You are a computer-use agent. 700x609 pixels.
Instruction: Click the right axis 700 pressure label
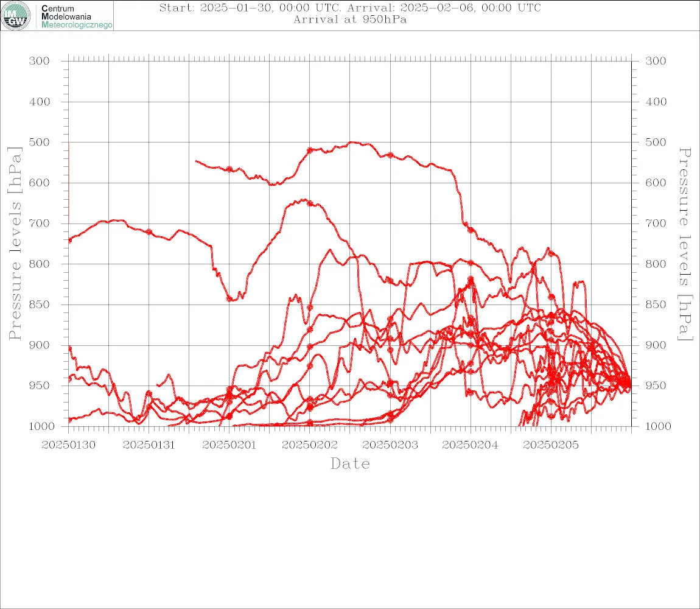click(x=656, y=224)
